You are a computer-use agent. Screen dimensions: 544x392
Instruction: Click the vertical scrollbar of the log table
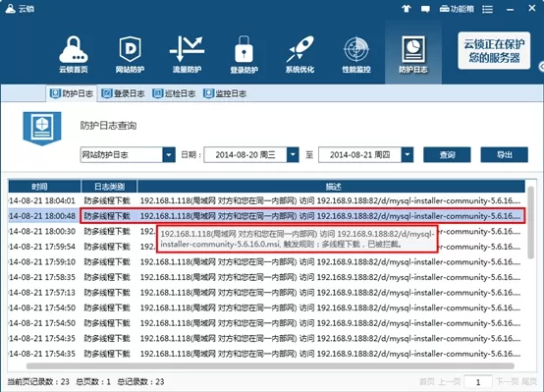530,223
